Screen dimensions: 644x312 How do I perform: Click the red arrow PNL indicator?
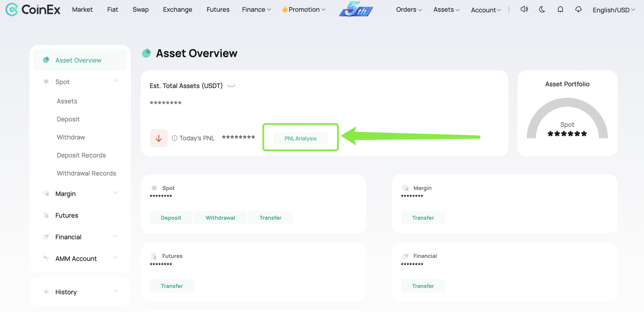tap(158, 138)
